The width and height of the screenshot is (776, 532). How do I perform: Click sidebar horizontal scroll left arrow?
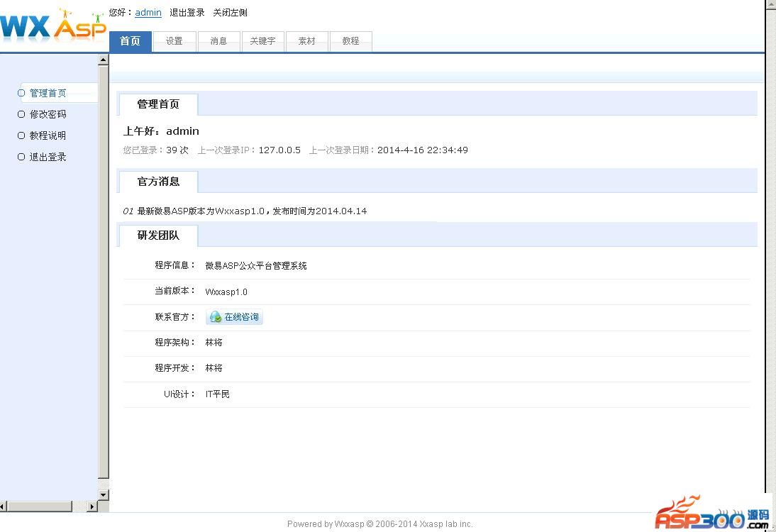4,506
